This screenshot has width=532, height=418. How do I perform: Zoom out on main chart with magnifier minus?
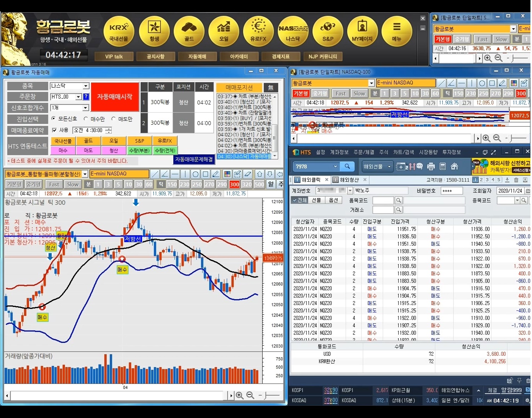coord(250,395)
